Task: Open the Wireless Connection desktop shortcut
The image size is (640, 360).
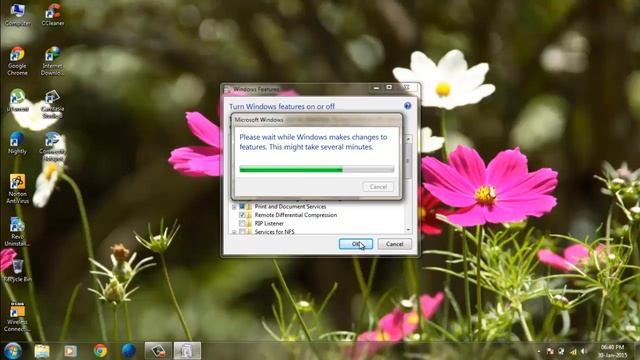Action: pos(18,317)
